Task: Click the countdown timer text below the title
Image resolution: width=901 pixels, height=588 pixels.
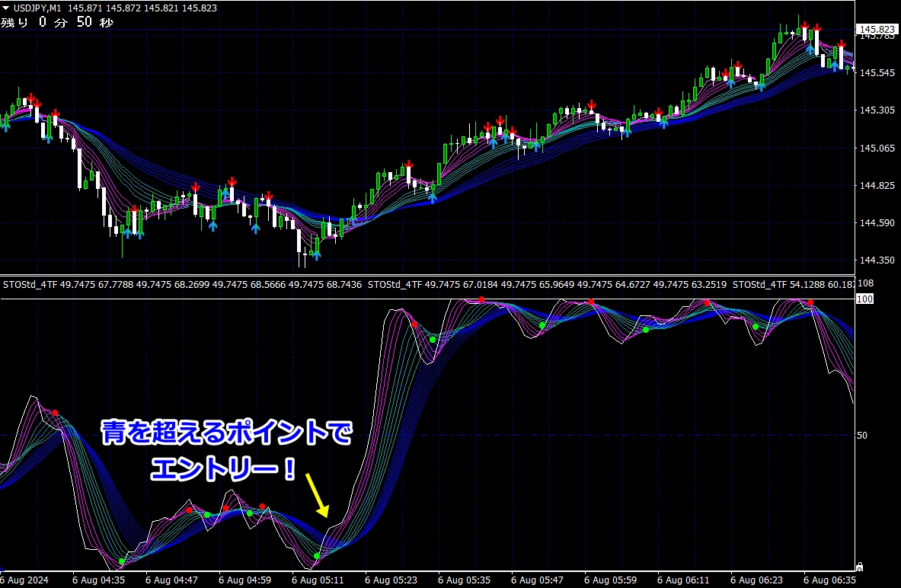Action: coord(57,22)
